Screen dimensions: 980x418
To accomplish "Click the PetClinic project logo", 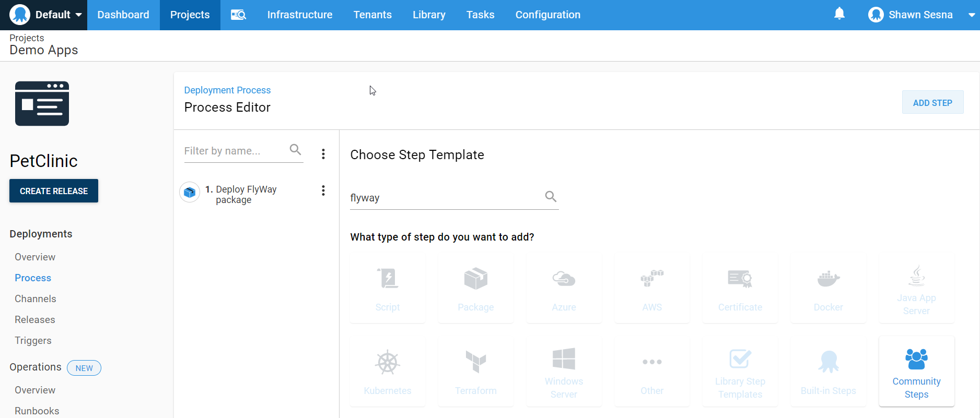I will click(42, 103).
